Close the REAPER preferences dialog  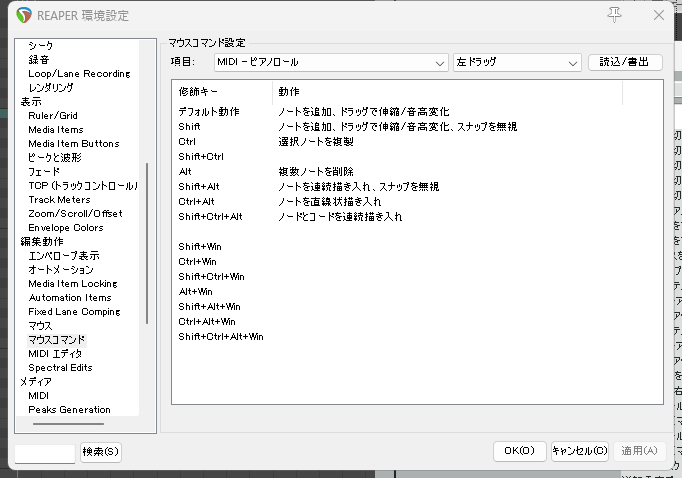(x=659, y=15)
